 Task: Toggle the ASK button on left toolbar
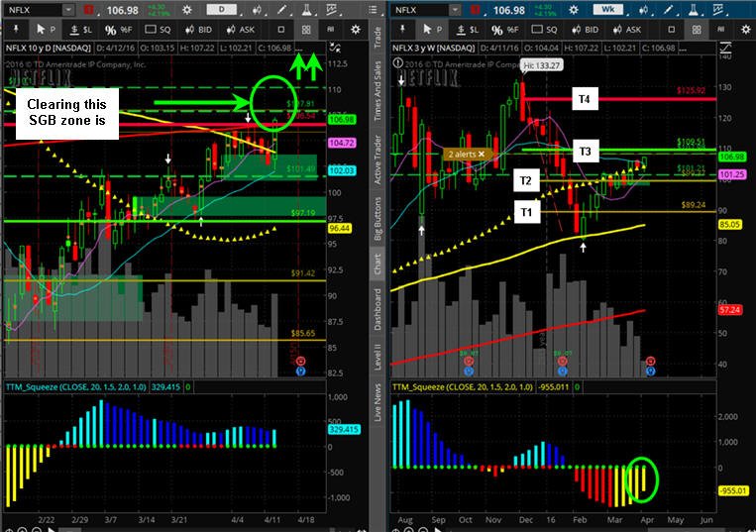[x=240, y=30]
